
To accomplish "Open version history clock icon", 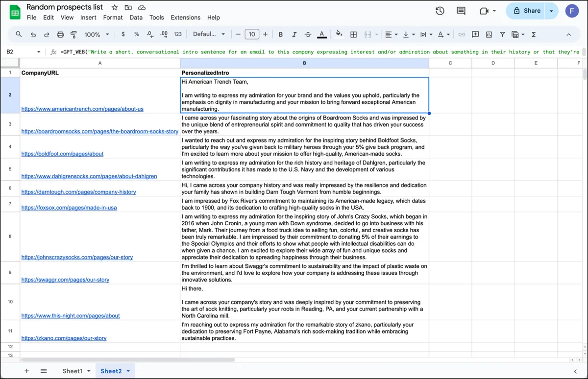I will click(440, 11).
